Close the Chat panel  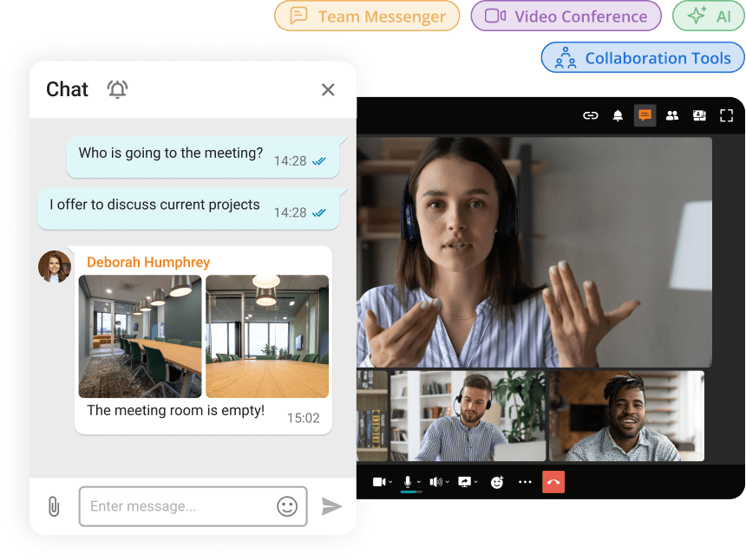[x=328, y=89]
